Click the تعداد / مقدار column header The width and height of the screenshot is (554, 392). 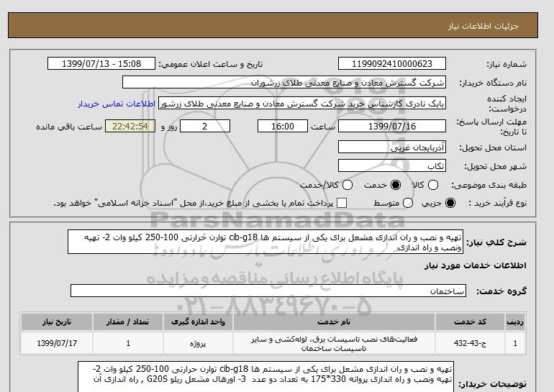[x=128, y=322]
